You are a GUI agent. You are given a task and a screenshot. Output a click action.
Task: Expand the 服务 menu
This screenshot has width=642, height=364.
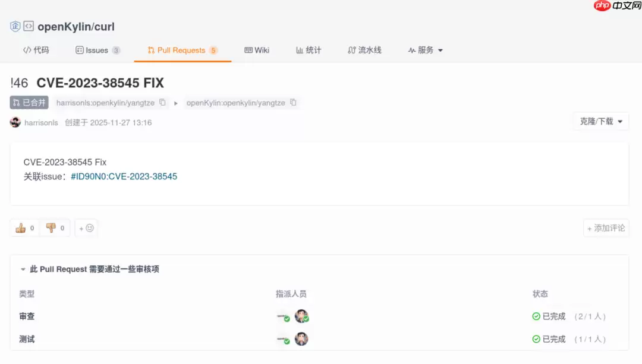(x=426, y=50)
